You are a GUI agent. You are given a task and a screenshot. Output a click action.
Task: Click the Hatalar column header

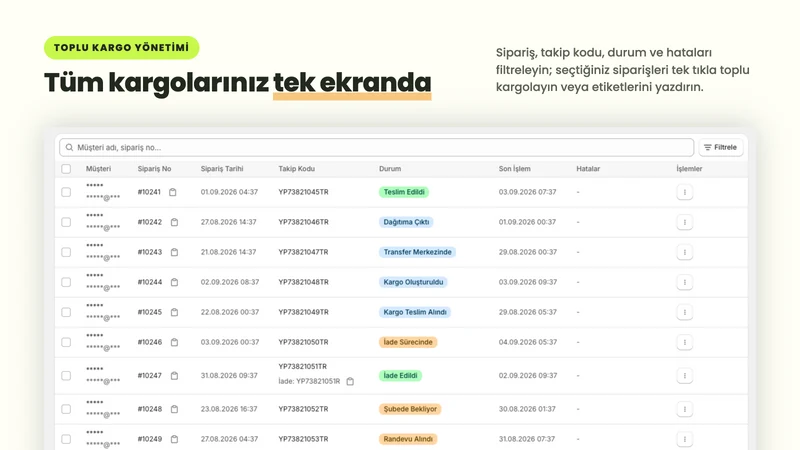(588, 169)
